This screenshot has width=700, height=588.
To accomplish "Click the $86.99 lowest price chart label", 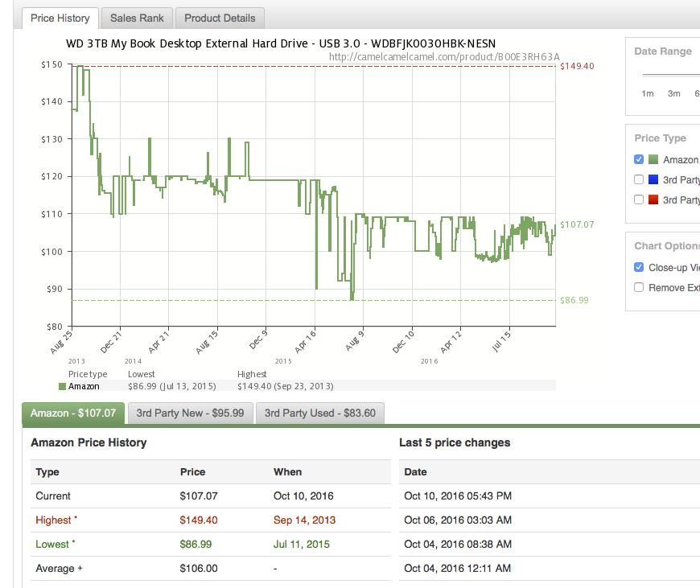I will click(x=574, y=300).
